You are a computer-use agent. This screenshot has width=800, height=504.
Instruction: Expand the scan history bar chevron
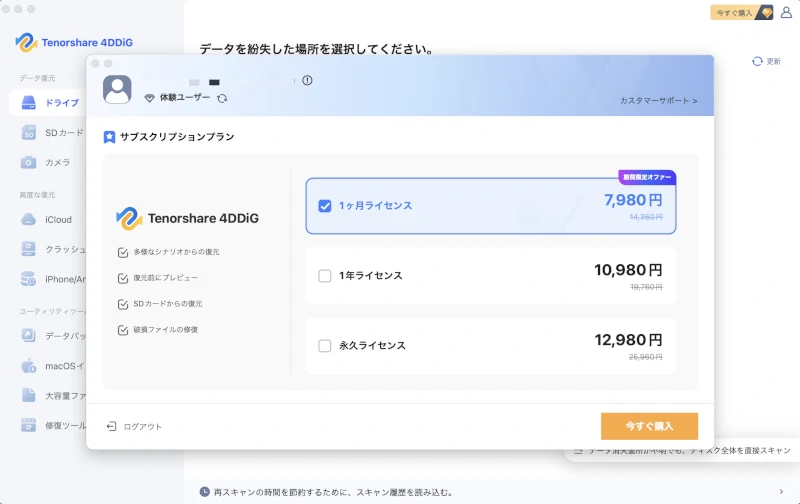pyautogui.click(x=781, y=492)
